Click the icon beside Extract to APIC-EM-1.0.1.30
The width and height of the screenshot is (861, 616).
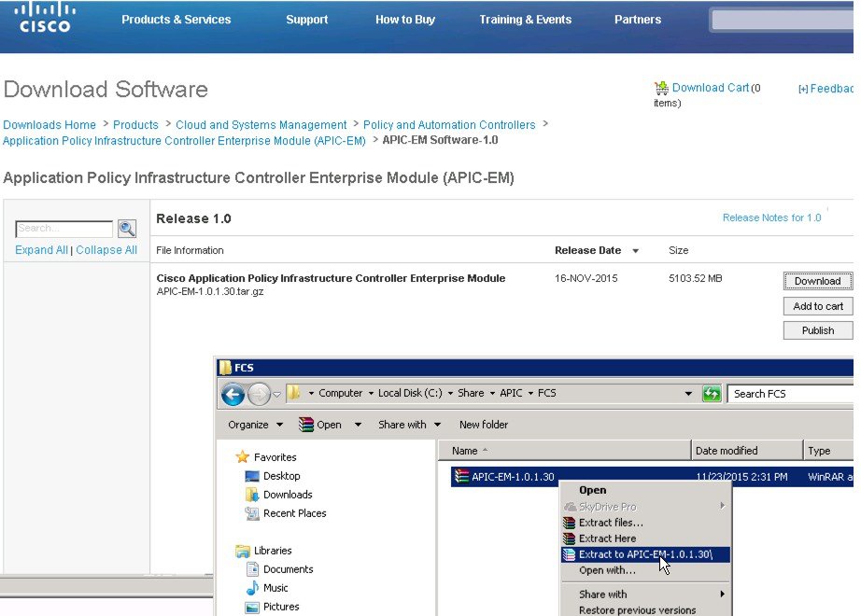(570, 554)
